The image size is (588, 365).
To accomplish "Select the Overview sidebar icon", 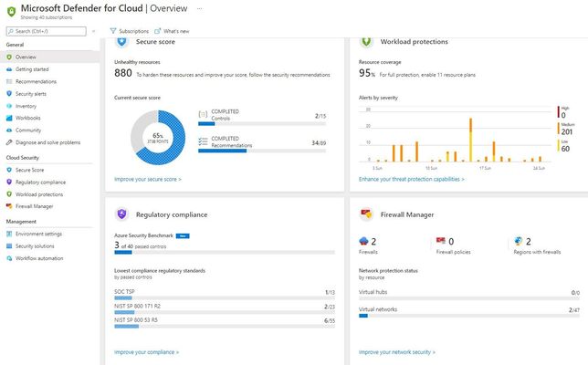I will (x=9, y=57).
